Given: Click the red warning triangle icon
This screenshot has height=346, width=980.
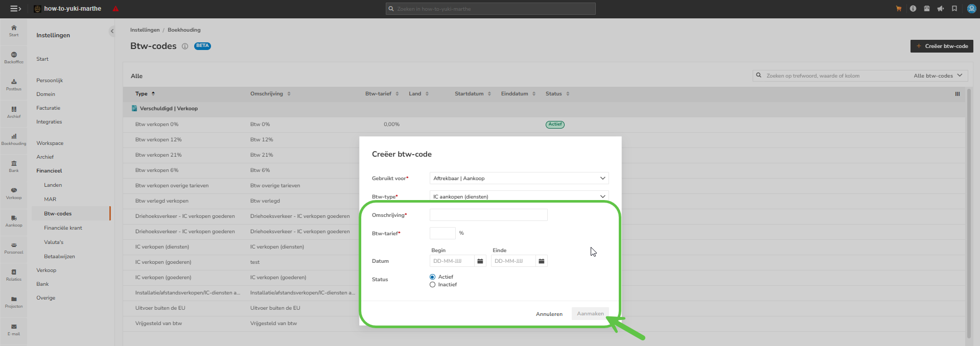Looking at the screenshot, I should coord(115,9).
